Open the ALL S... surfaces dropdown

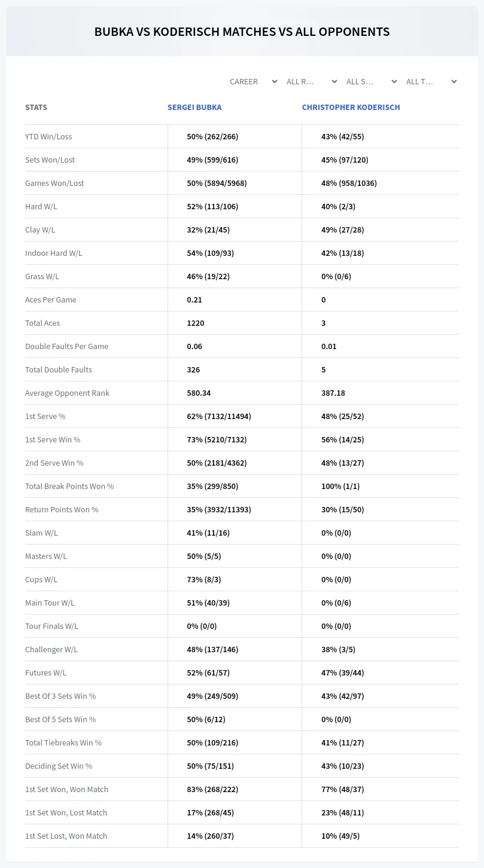[372, 81]
